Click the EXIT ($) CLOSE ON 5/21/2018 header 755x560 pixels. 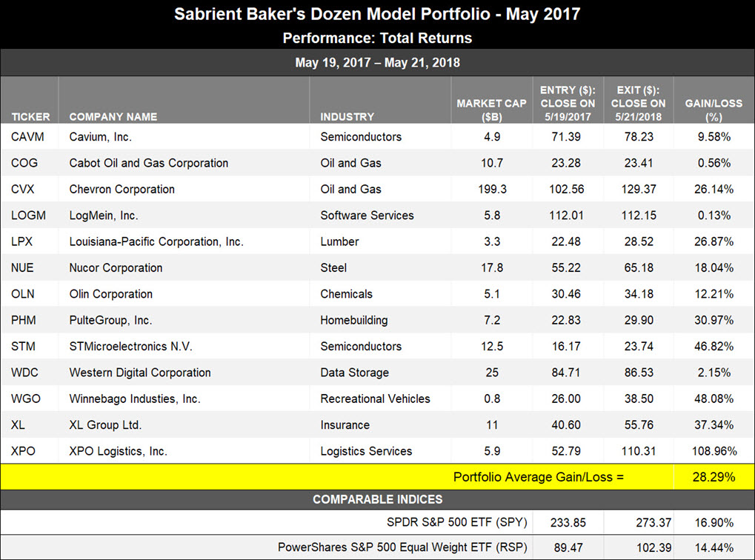tap(639, 104)
